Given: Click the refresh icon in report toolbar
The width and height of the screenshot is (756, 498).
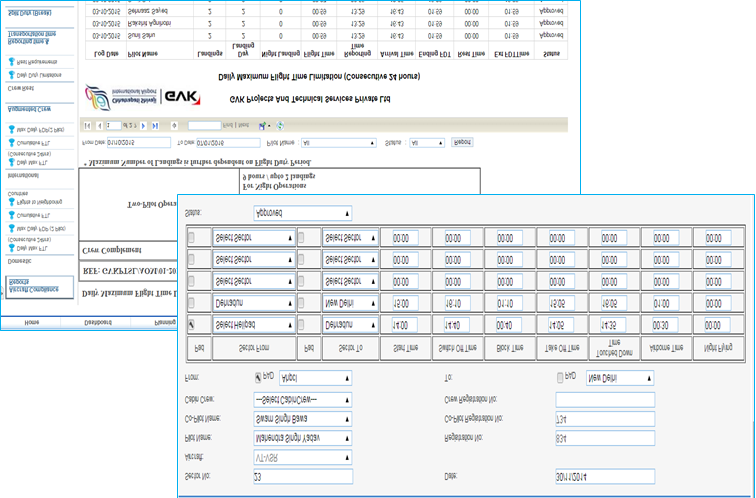Looking at the screenshot, I should (279, 125).
